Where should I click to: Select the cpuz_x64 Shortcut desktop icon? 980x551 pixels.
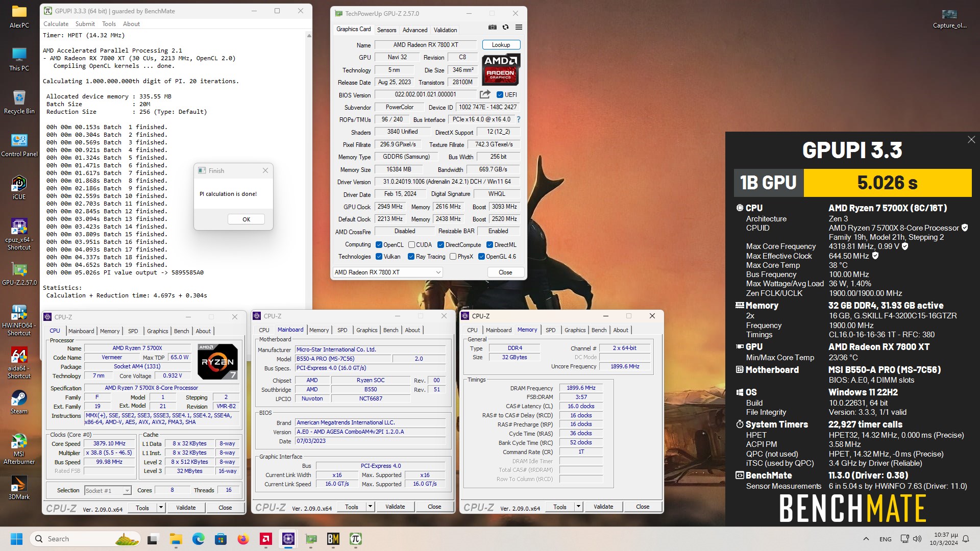click(19, 234)
